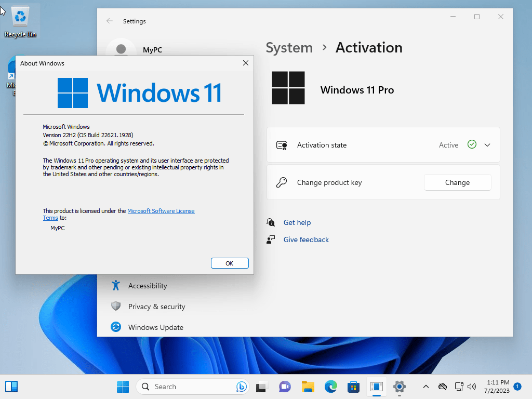The width and height of the screenshot is (532, 399).
Task: Click the MyPC account name in Settings
Action: 152,49
